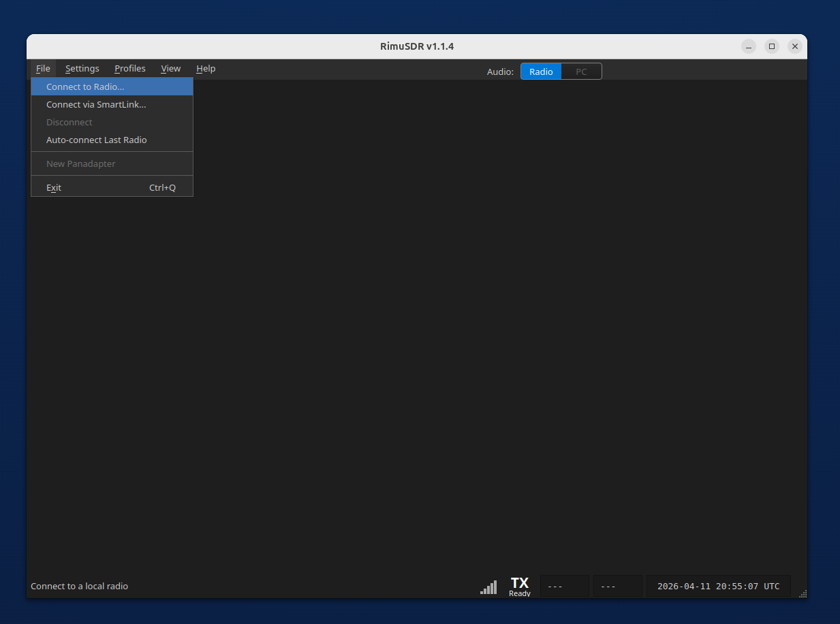Screen dimensions: 840x624
Task: Open the Profiles menu
Action: (x=129, y=68)
